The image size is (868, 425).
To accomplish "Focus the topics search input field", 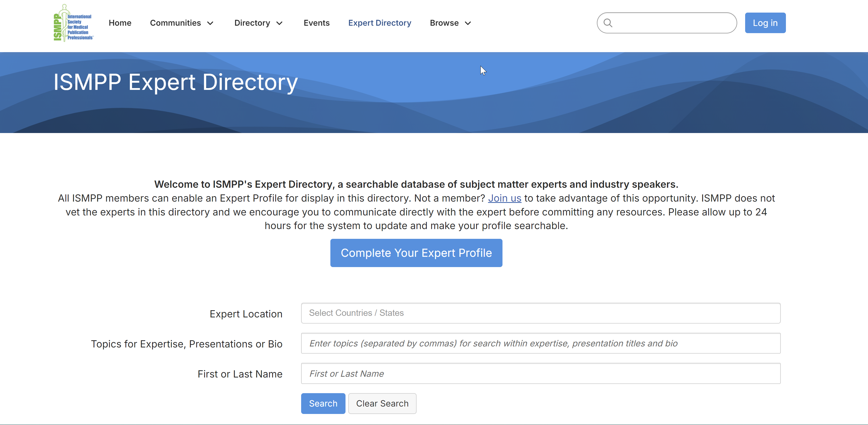I will [x=540, y=343].
